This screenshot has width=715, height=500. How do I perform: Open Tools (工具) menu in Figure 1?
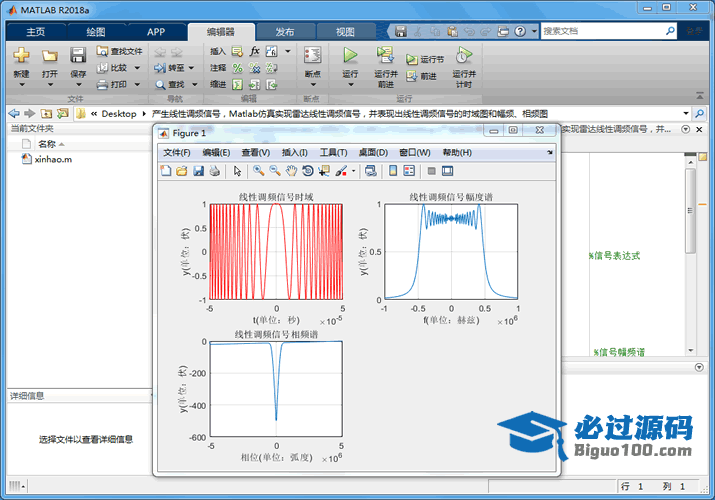(x=333, y=153)
